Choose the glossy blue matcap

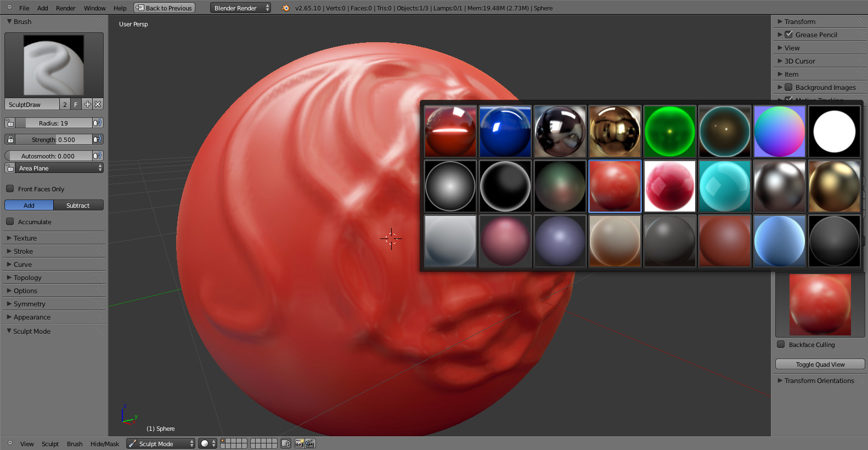click(505, 132)
